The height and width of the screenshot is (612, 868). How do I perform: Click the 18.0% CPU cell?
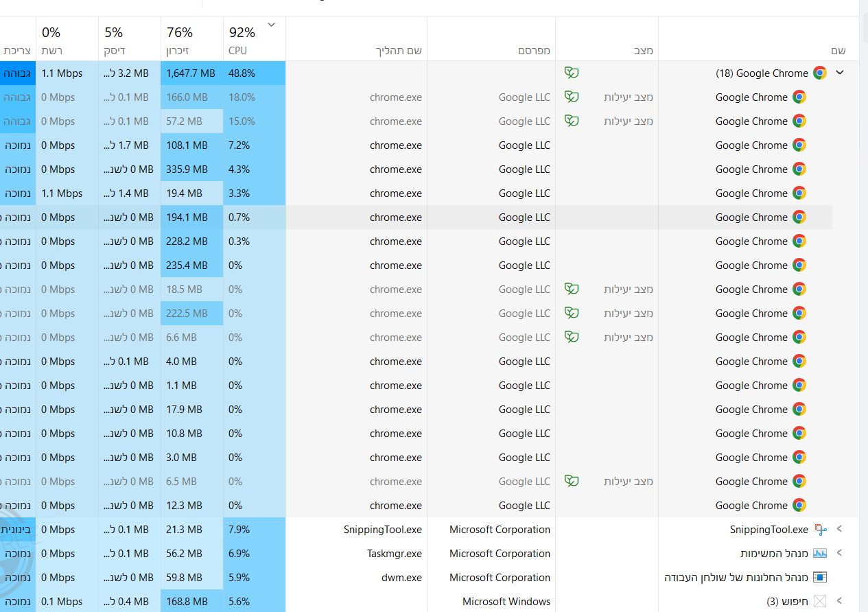click(254, 97)
